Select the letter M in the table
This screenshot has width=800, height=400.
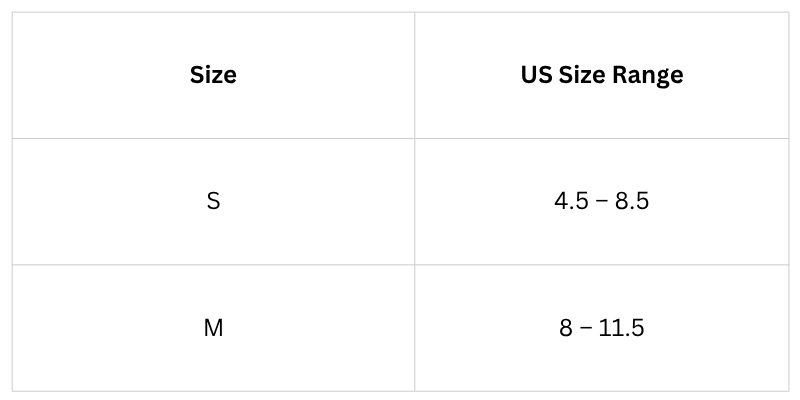213,327
